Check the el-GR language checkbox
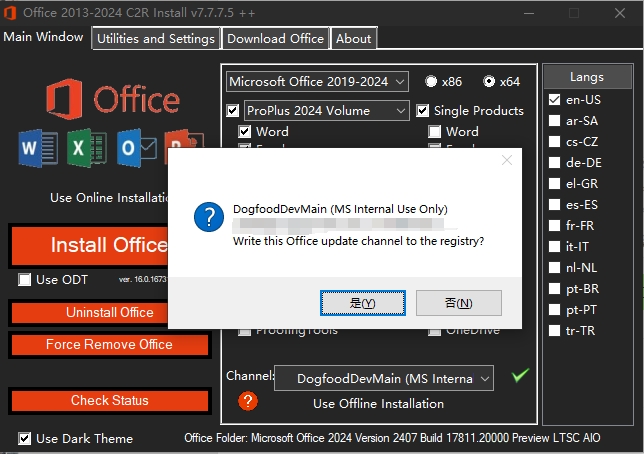Viewport: 644px width, 454px height. (554, 183)
